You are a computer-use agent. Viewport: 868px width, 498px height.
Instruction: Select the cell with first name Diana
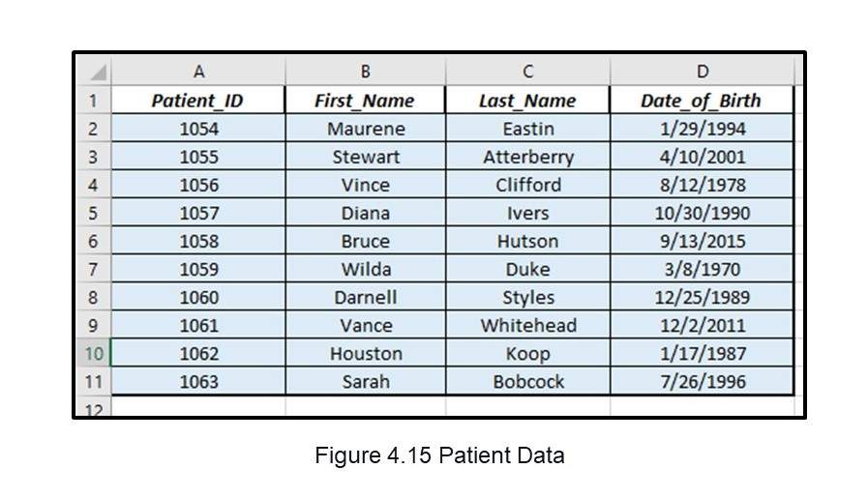coord(365,213)
